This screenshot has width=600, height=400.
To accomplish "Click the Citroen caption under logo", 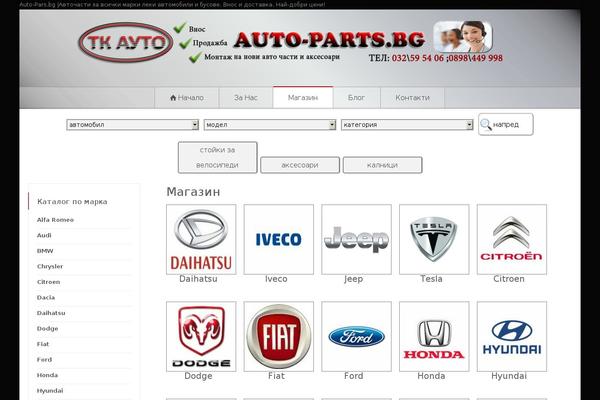I will pyautogui.click(x=509, y=279).
